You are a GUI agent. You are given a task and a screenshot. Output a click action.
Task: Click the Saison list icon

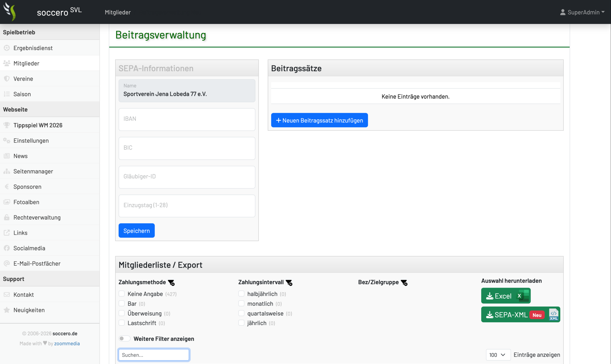(x=7, y=94)
